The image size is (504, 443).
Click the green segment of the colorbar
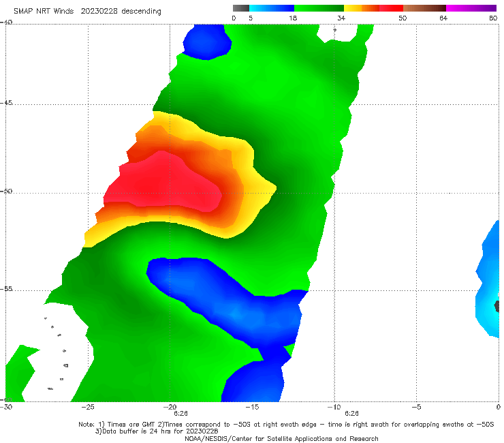click(319, 8)
